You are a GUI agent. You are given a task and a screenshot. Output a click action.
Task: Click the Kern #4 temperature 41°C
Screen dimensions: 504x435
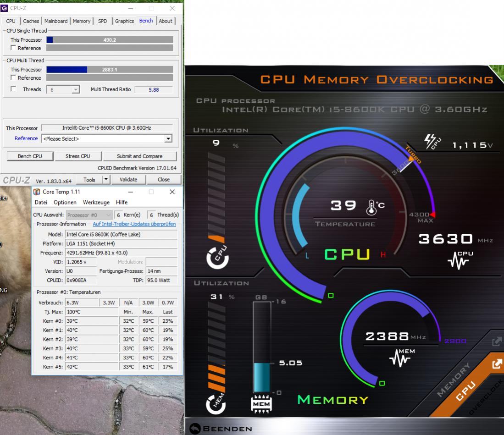pyautogui.click(x=92, y=358)
